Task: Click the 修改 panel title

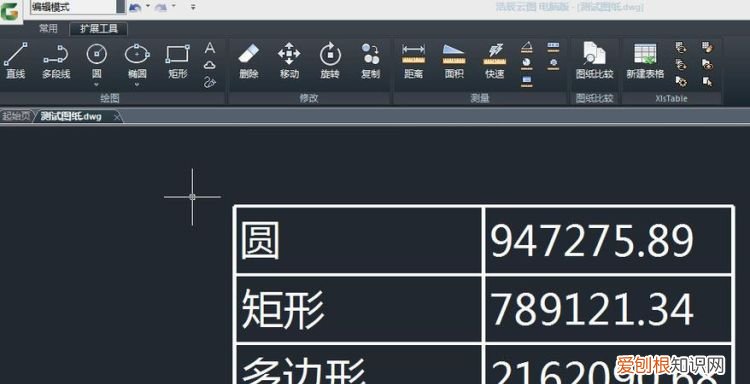Action: (309, 99)
